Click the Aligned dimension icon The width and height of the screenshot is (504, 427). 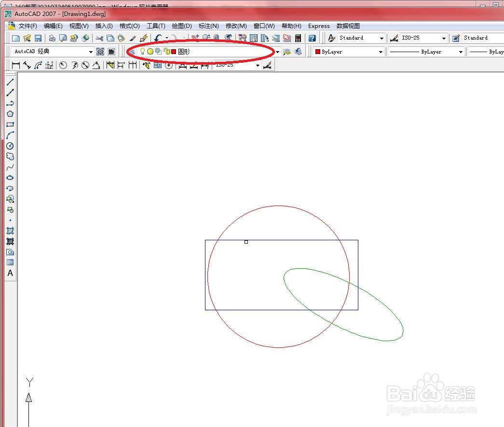point(27,65)
